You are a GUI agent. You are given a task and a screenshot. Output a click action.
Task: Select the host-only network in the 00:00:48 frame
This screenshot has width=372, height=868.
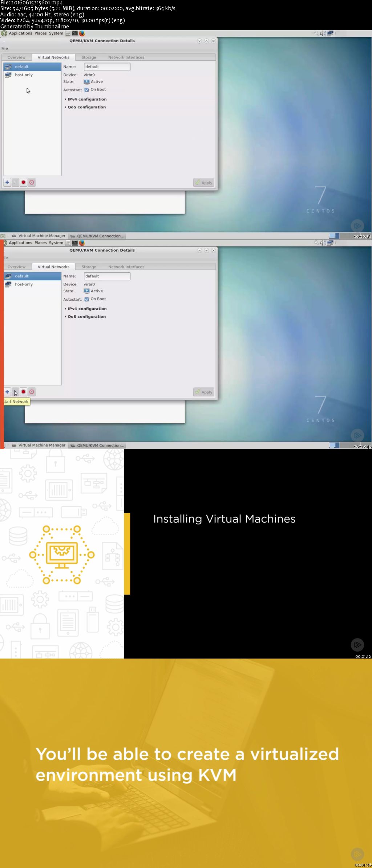32,284
